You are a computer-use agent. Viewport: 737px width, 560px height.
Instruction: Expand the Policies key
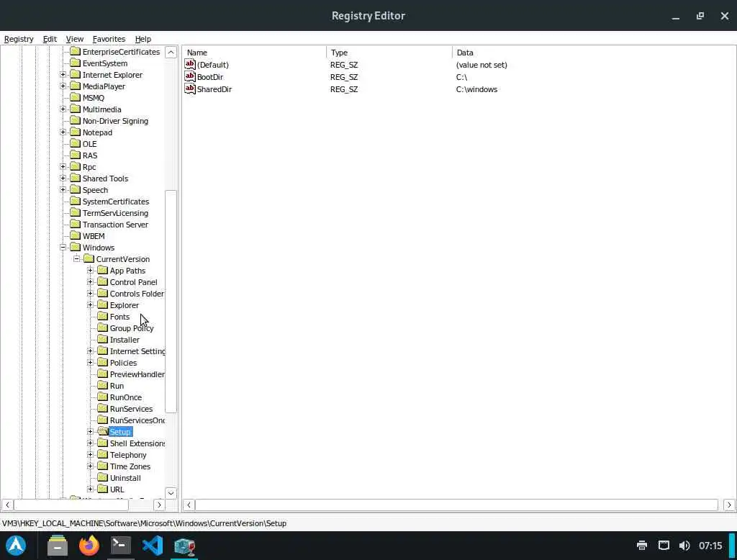tap(90, 363)
